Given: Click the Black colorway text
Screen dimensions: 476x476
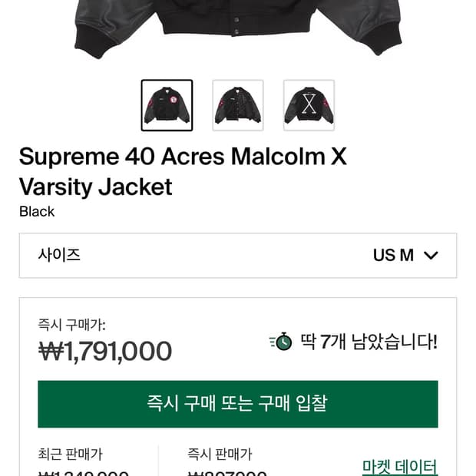Looking at the screenshot, I should point(37,211).
